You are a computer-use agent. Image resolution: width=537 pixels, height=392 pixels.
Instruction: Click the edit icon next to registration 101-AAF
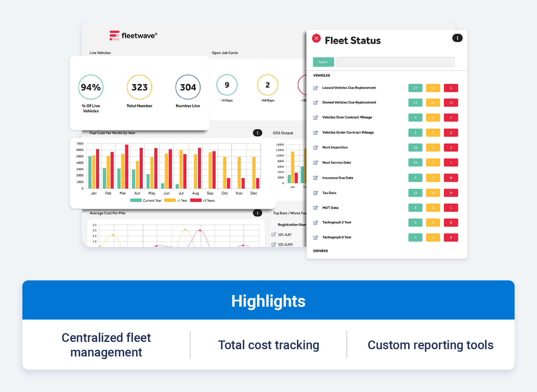273,234
